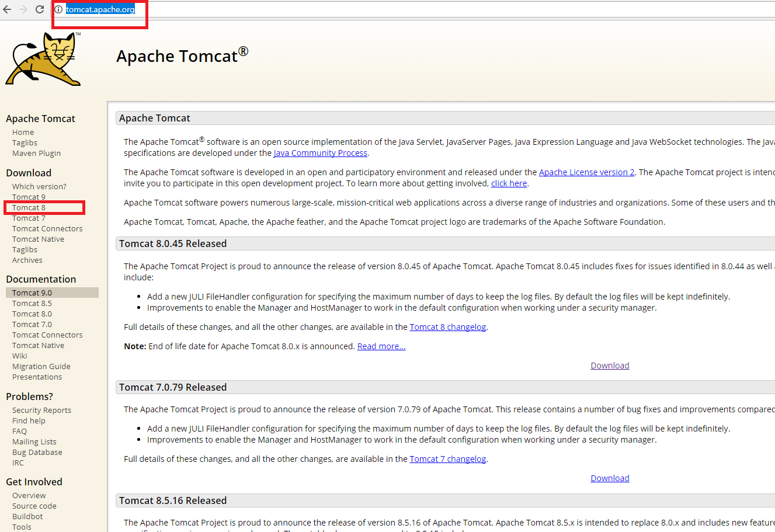Click the 'Tomcat 7.0.79 Released' heading
775x532 pixels.
click(173, 387)
